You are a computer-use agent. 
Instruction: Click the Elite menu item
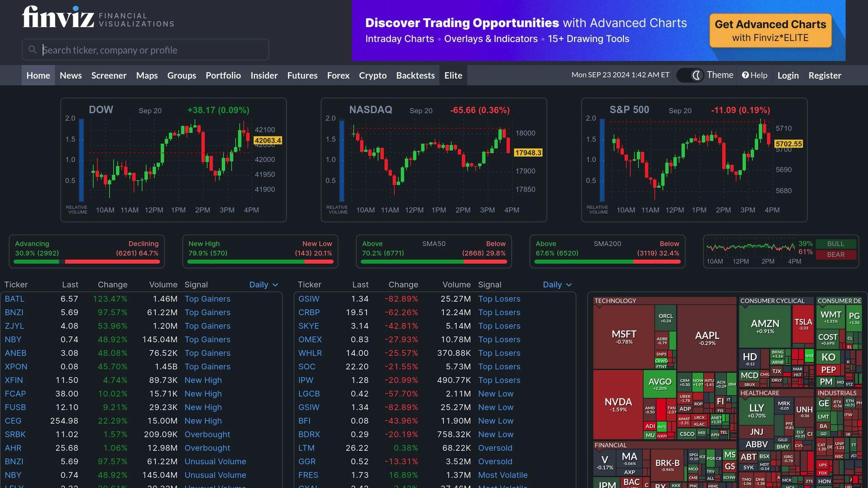tap(453, 75)
